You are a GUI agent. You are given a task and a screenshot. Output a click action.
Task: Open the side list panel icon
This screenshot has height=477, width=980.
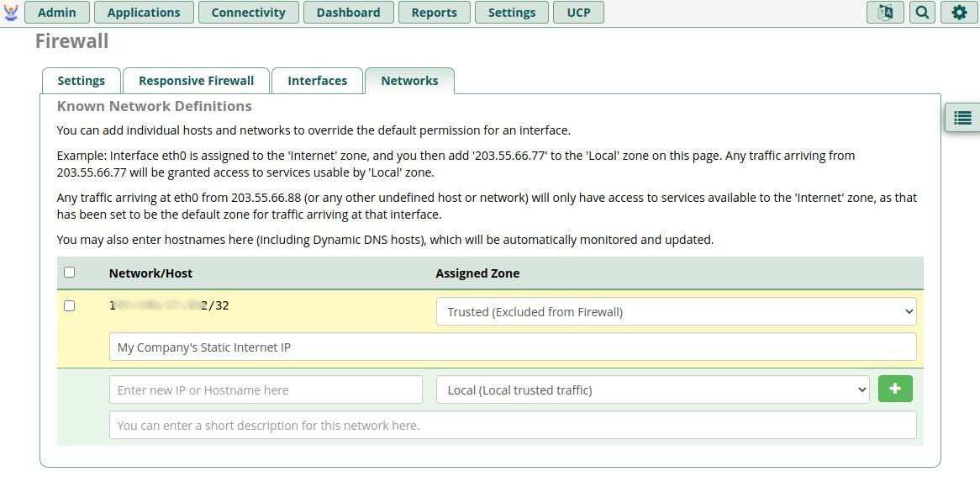click(962, 119)
